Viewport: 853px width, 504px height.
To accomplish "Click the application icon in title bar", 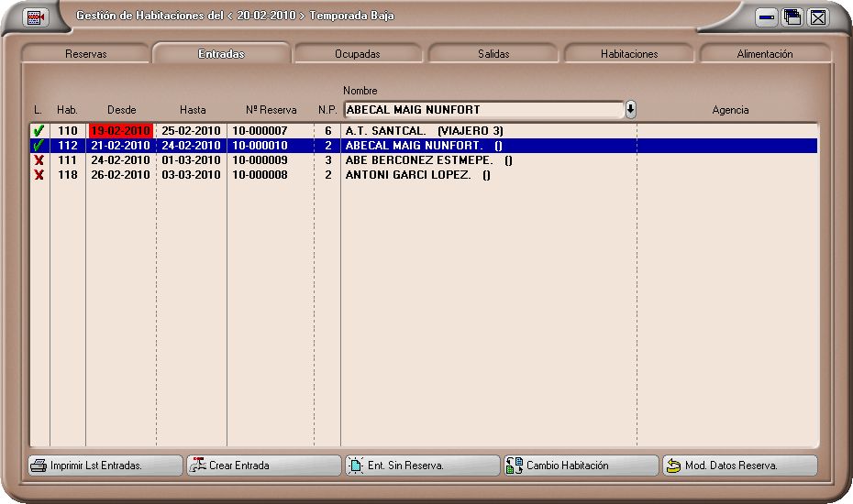I will (x=35, y=17).
